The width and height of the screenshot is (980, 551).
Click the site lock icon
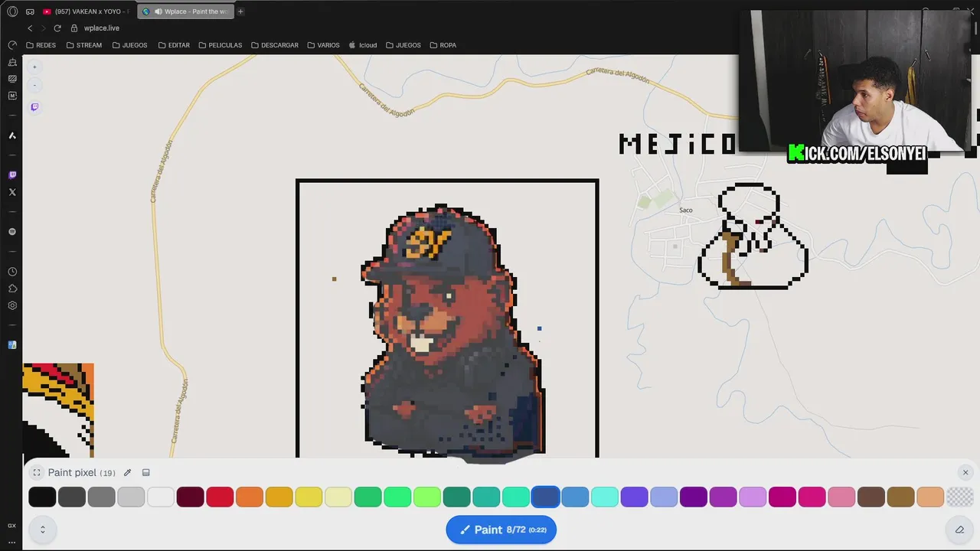tap(74, 28)
